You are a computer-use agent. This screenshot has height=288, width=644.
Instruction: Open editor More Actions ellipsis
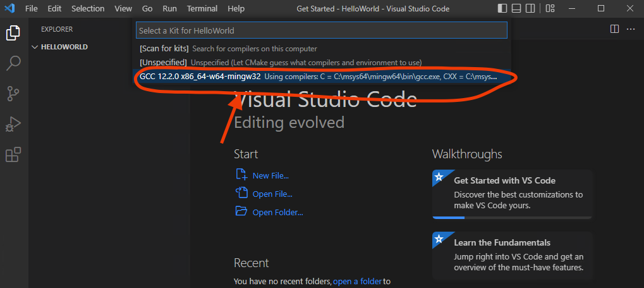(x=631, y=29)
